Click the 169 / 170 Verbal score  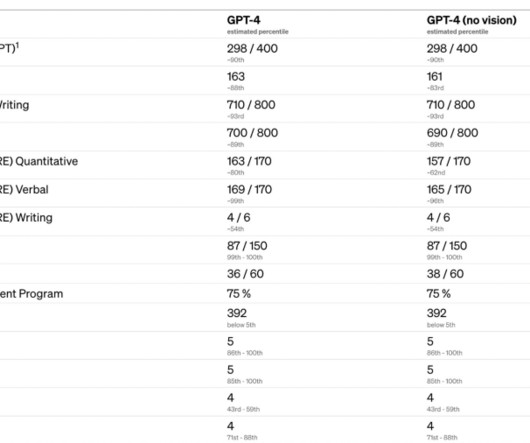(249, 190)
